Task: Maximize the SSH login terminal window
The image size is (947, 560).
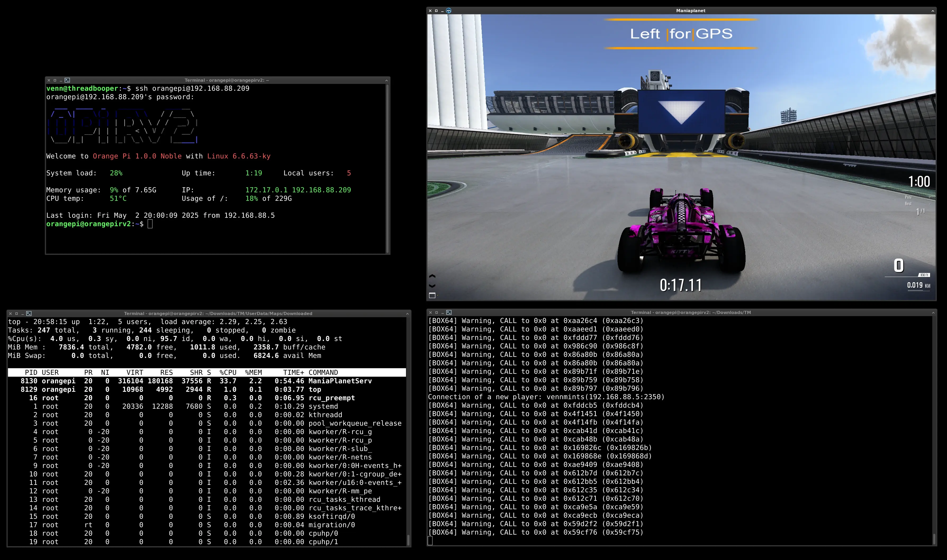Action: tap(55, 80)
